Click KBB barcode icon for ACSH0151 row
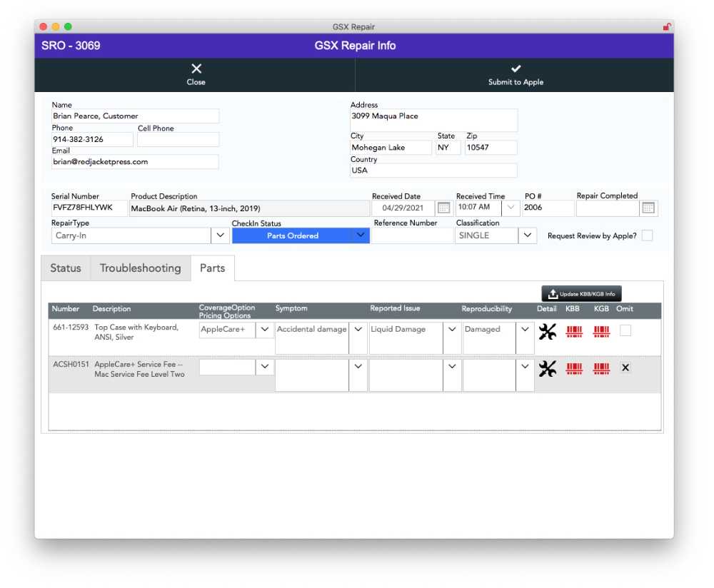 574,368
